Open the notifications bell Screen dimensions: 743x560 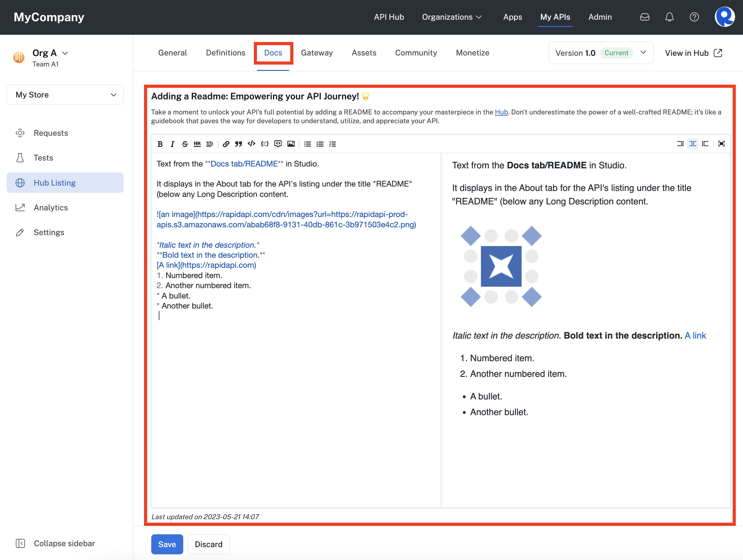(x=669, y=17)
